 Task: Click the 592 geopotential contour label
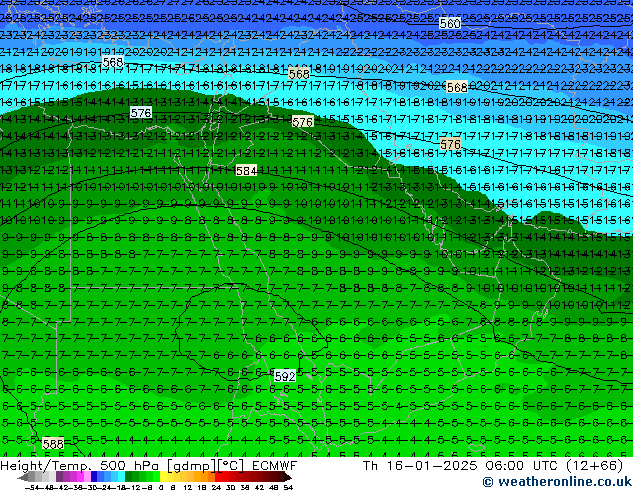285,376
